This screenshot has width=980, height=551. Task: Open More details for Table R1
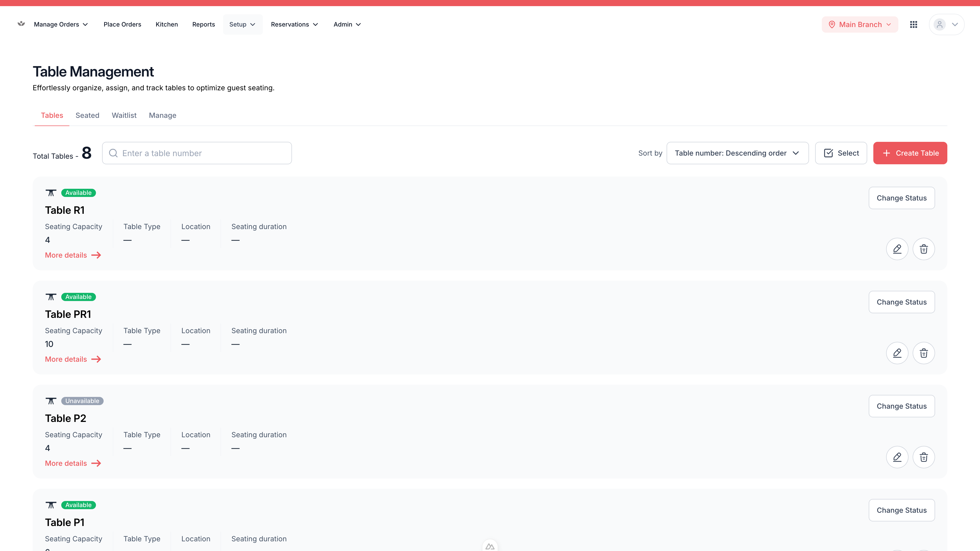click(x=73, y=255)
